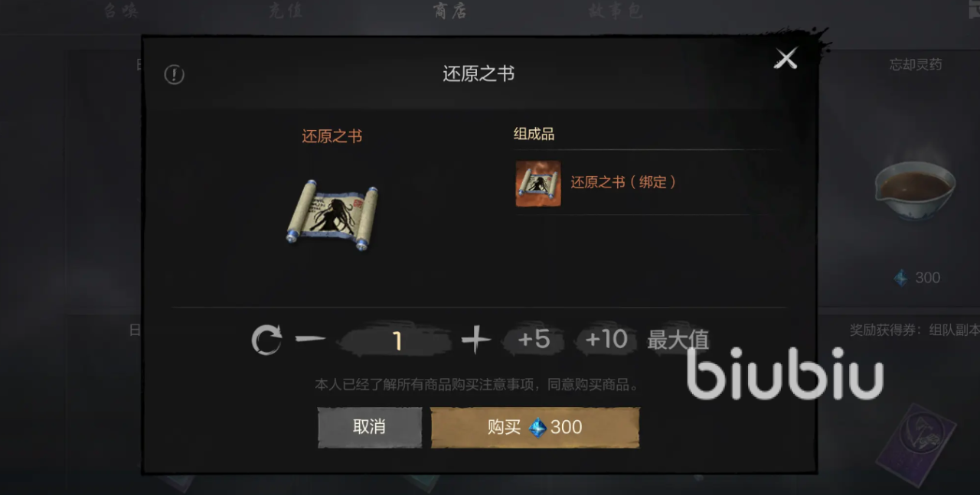Open the 故事包 tab
This screenshot has height=495, width=980.
coord(615,11)
